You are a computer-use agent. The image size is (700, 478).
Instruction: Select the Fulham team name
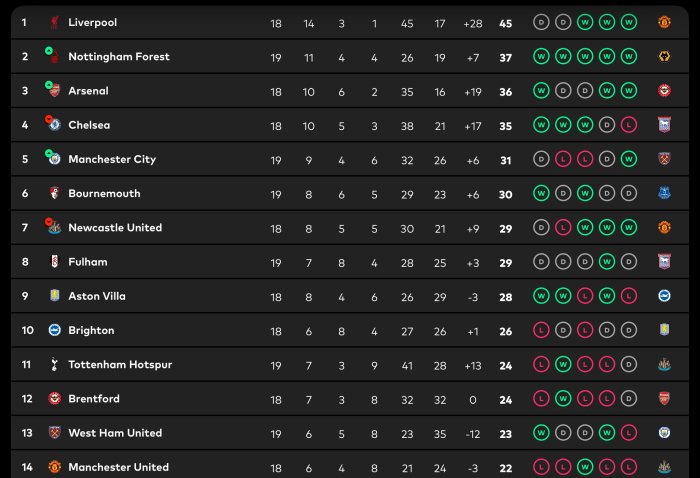pyautogui.click(x=88, y=262)
